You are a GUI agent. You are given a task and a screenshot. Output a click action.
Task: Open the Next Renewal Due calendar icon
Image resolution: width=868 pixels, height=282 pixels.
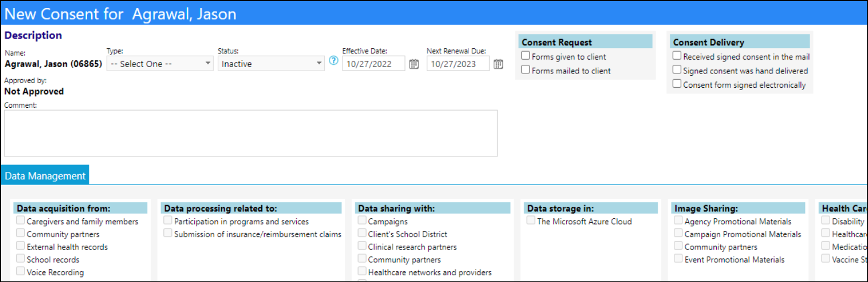[x=498, y=64]
